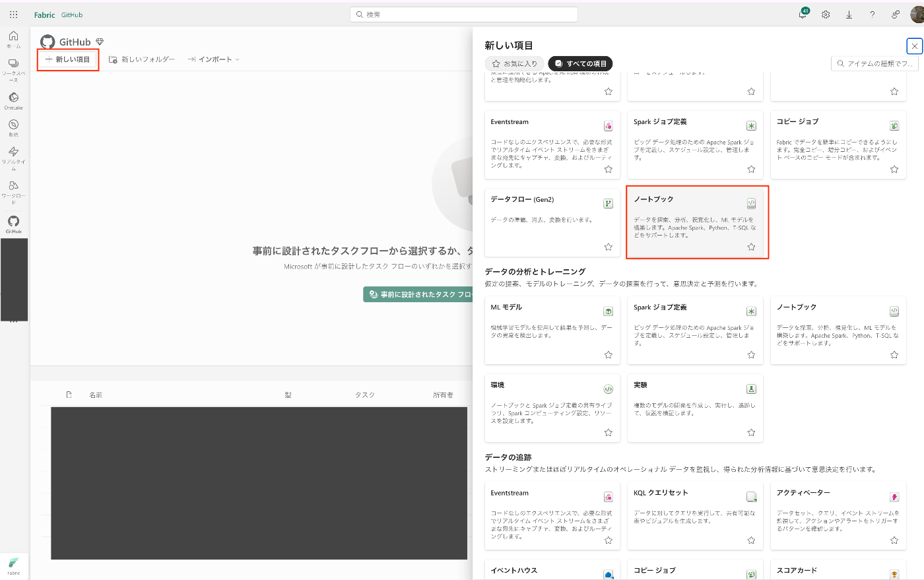Click the download icon in top bar
Viewport: 924px width, 580px height.
click(x=849, y=15)
